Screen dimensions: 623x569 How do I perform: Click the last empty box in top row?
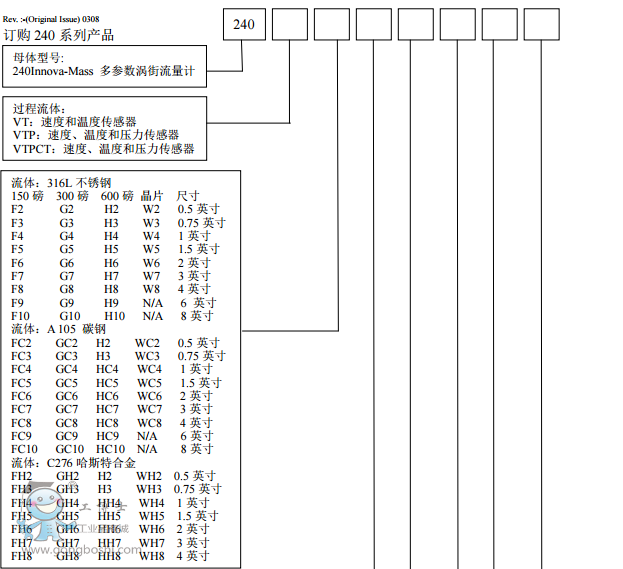[541, 24]
